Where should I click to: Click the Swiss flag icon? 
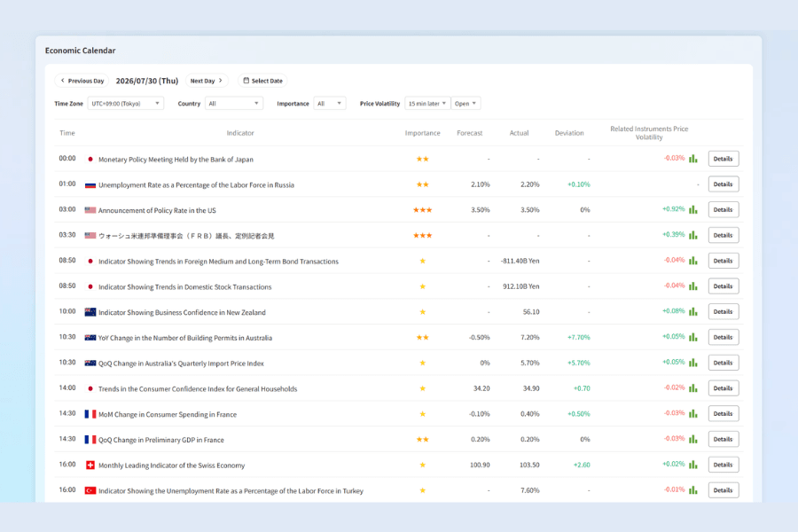(90, 465)
